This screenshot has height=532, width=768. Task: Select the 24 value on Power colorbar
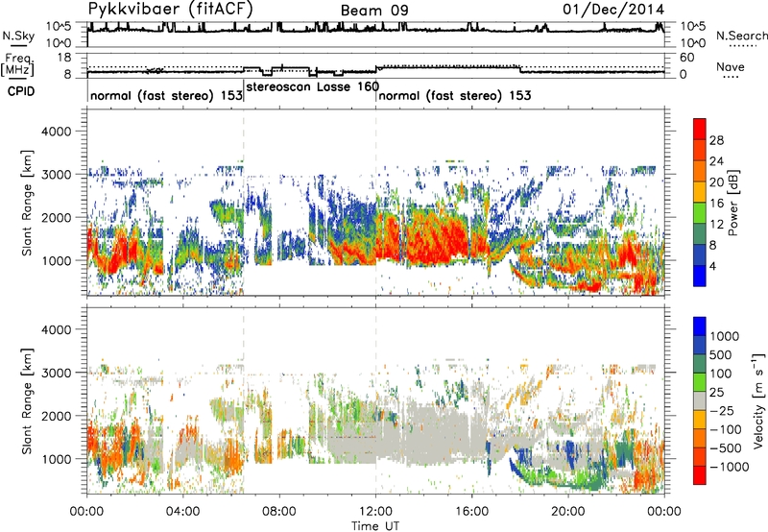[x=716, y=161]
